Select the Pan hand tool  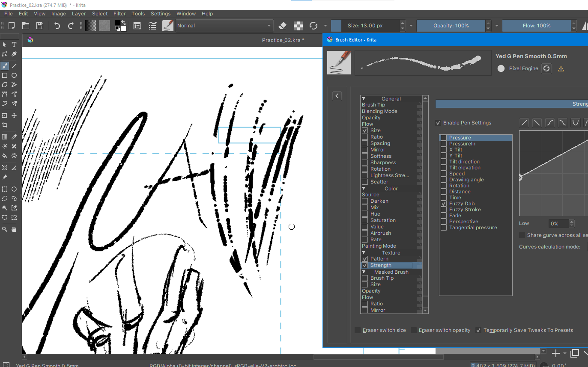coord(14,229)
